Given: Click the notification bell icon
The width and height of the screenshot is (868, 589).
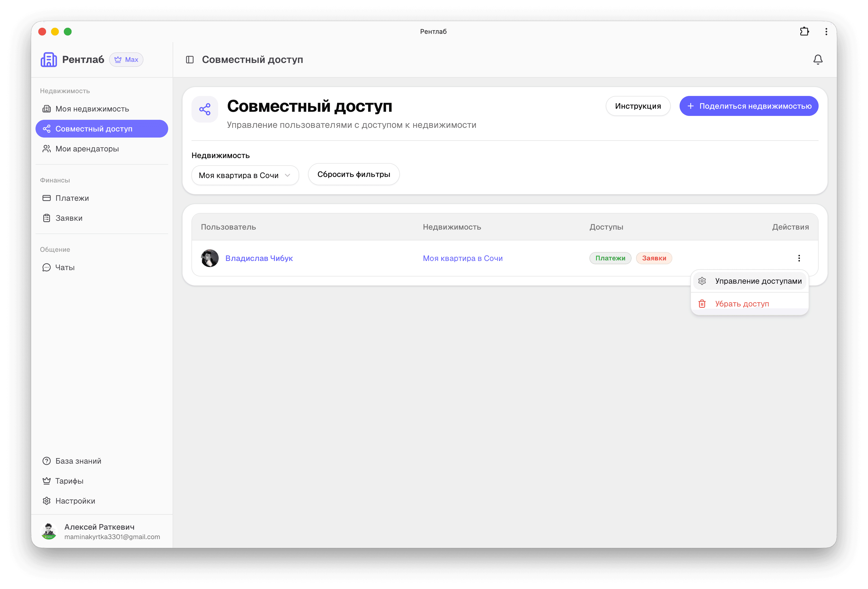Looking at the screenshot, I should pyautogui.click(x=817, y=59).
